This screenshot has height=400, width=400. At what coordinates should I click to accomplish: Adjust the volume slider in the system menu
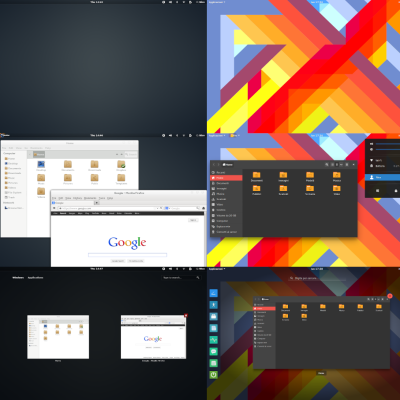(389, 144)
